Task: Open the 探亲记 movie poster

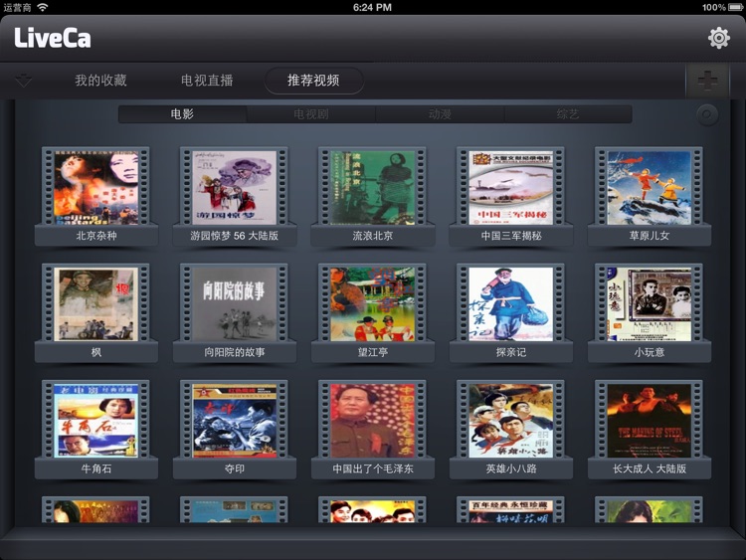Action: tap(511, 304)
